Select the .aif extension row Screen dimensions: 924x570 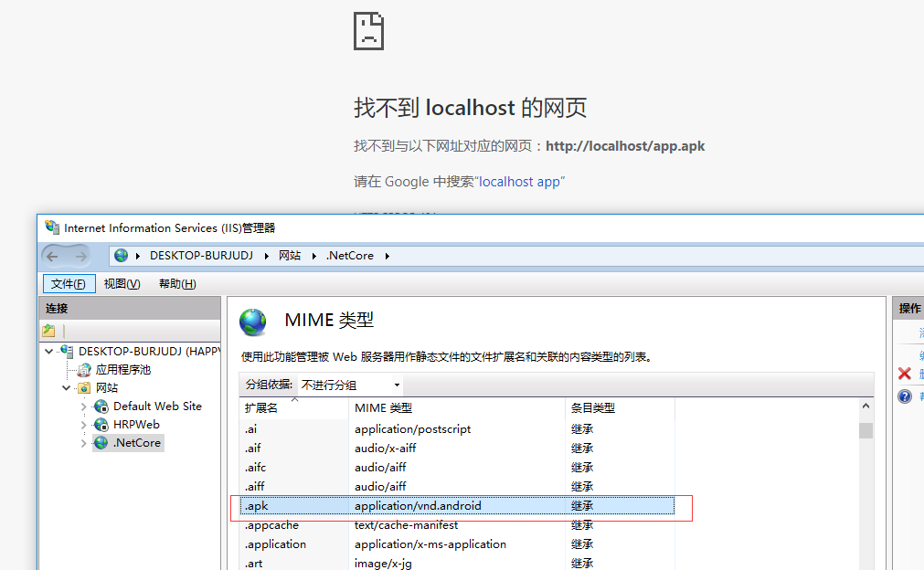(457, 449)
